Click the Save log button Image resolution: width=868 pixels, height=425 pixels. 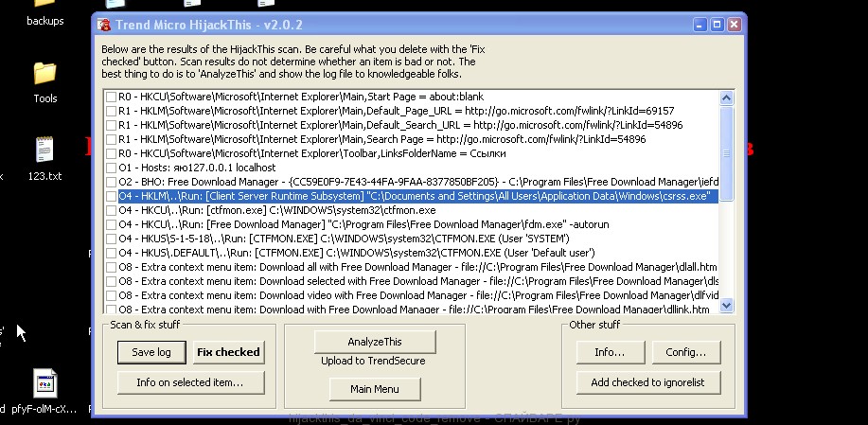click(151, 352)
